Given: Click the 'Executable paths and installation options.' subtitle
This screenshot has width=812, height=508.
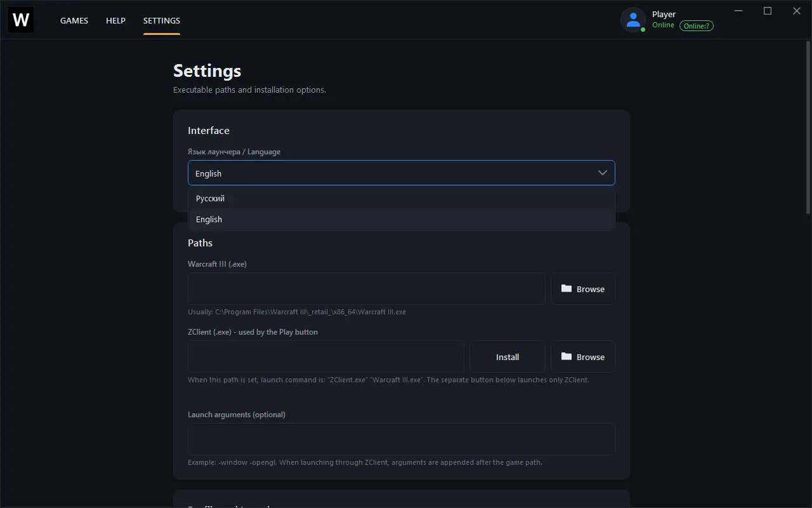Looking at the screenshot, I should point(250,90).
